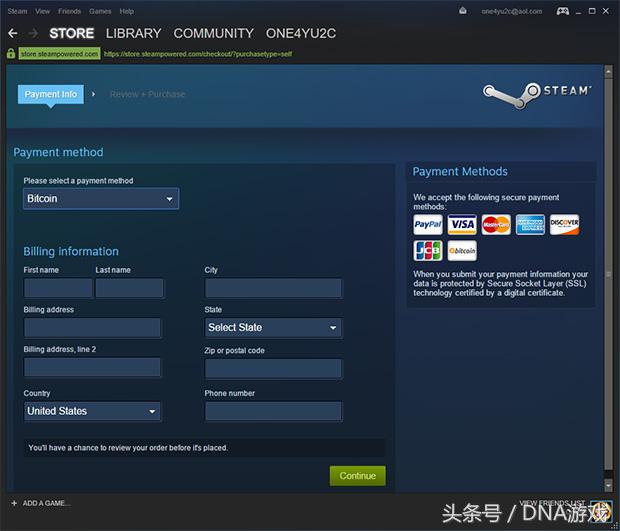This screenshot has height=531, width=620.
Task: Focus the City input field
Action: point(273,288)
